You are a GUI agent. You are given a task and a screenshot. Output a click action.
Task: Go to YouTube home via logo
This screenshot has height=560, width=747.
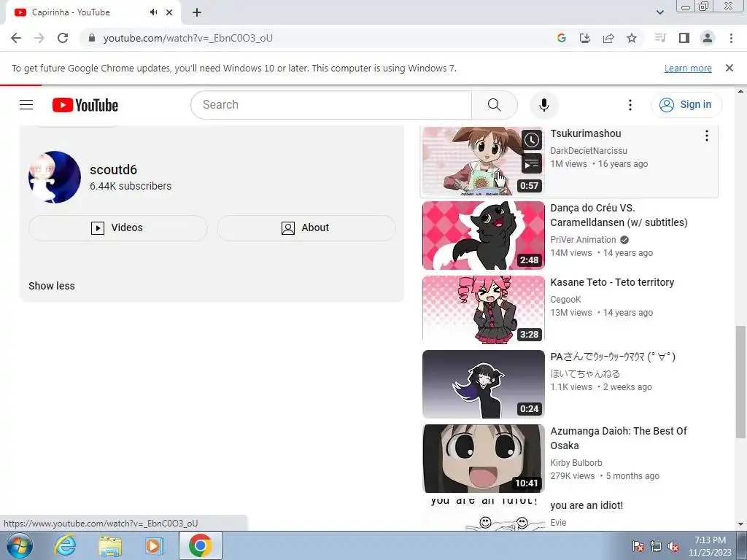coord(85,105)
